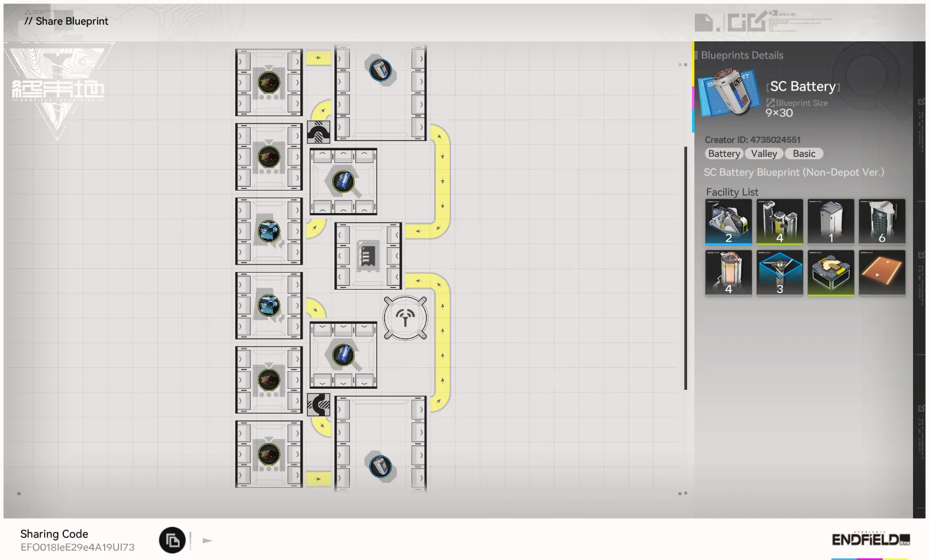The image size is (929, 560).
Task: Select the smelter facility showing count 2
Action: [728, 221]
